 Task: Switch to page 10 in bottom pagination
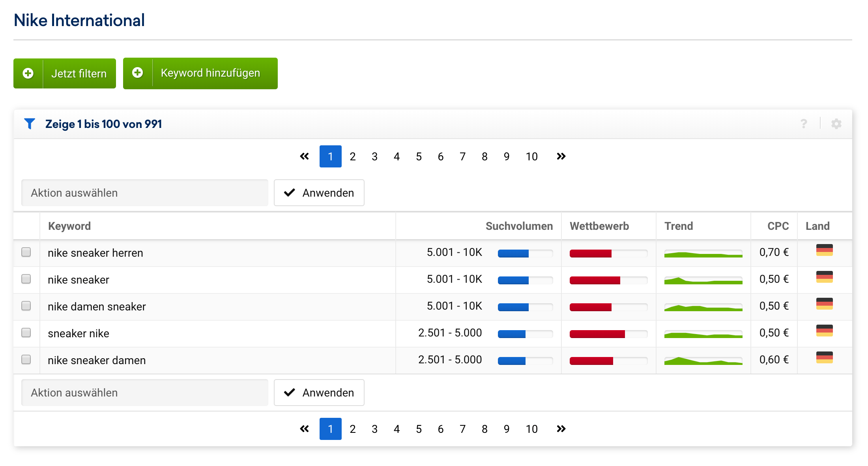[531, 429]
